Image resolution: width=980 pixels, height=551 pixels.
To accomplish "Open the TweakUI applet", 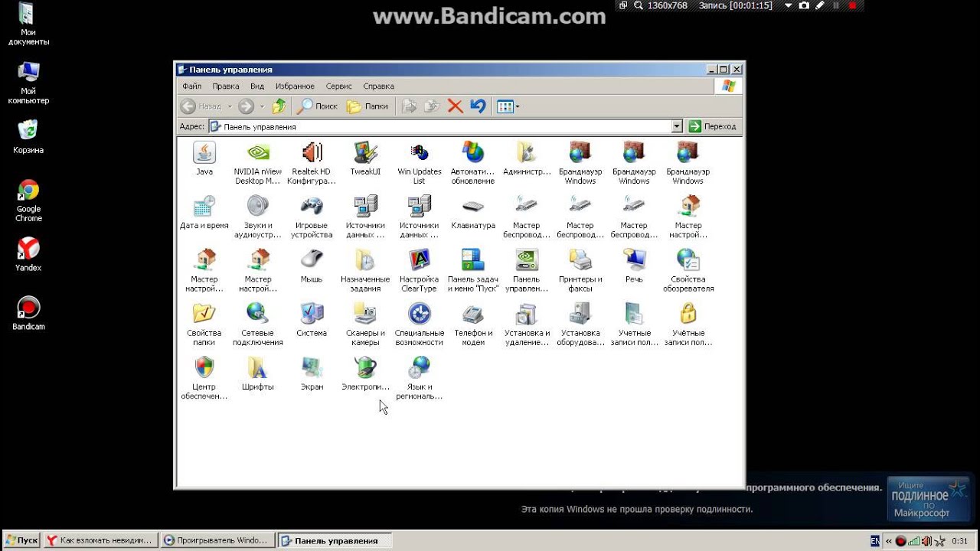I will [365, 159].
